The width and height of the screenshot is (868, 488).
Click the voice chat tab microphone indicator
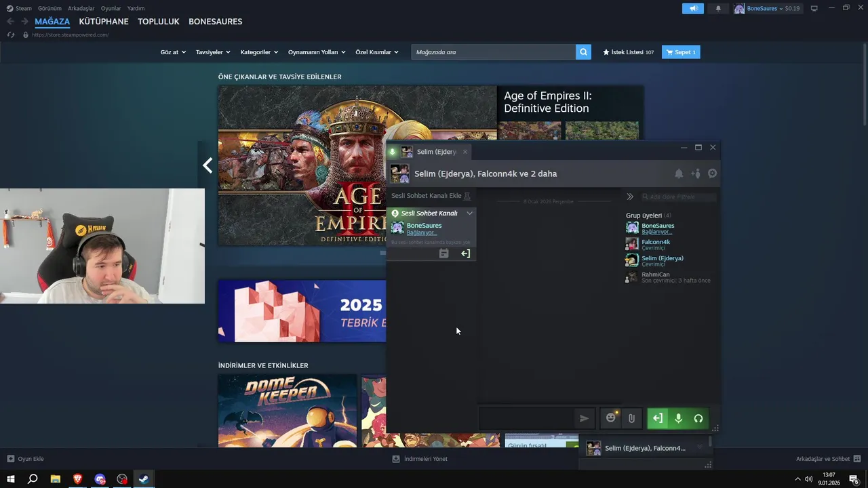coord(393,152)
